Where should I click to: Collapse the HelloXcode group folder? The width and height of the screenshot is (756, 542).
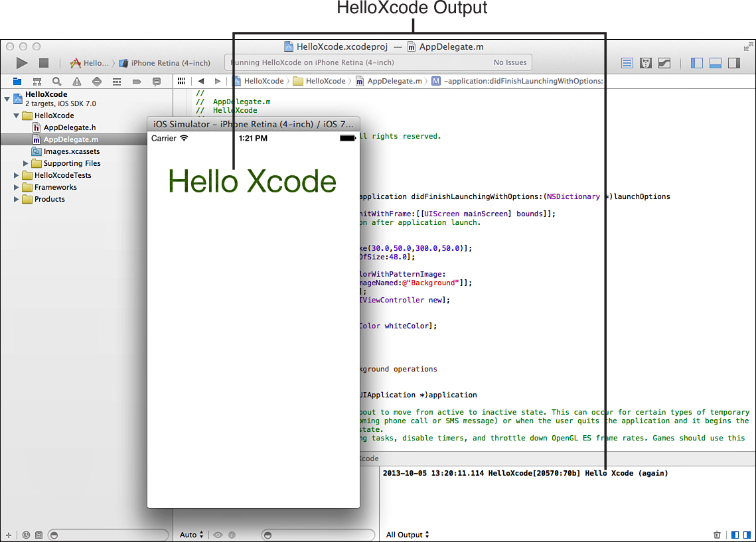click(16, 115)
